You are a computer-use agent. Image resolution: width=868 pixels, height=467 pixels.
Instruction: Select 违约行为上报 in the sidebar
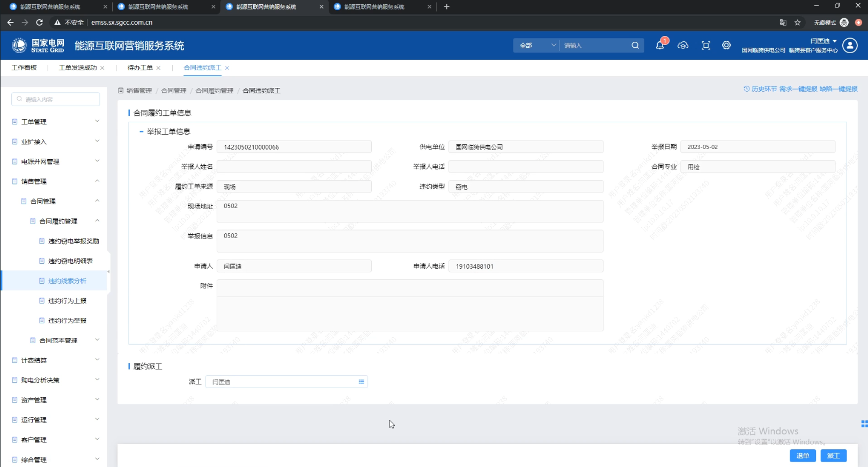(67, 301)
